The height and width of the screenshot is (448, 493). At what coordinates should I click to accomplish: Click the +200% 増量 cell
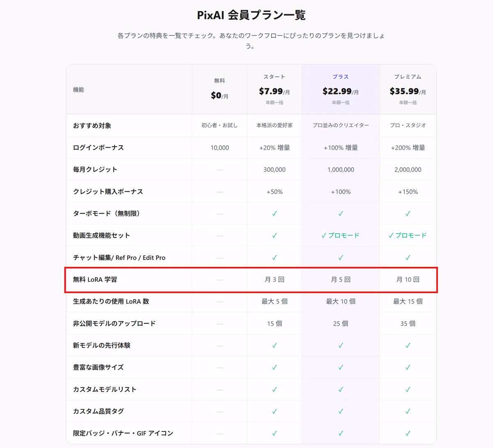408,148
